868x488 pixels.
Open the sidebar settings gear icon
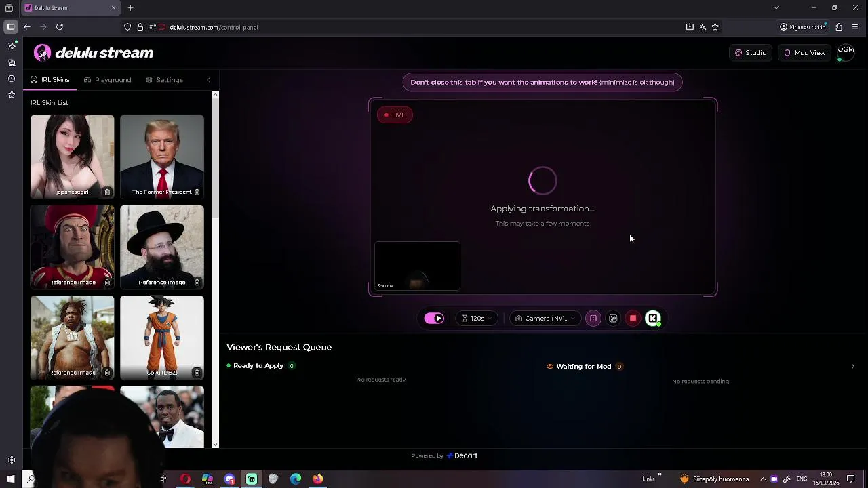tap(12, 460)
